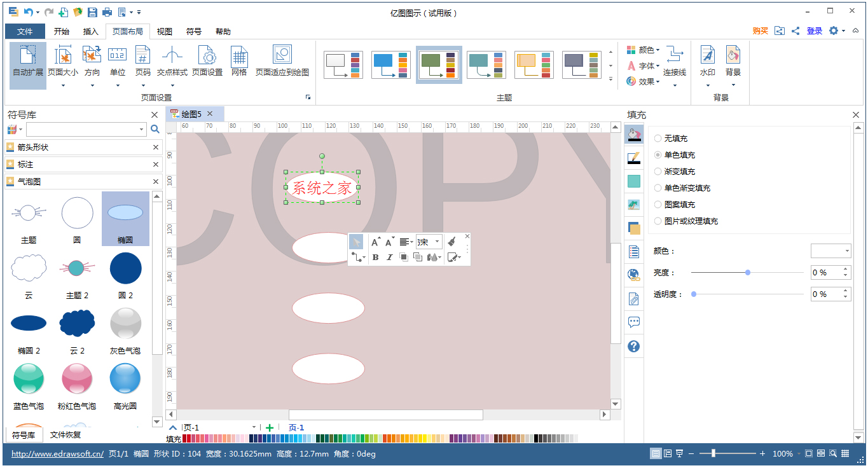Click the format painter brush icon

click(x=451, y=242)
